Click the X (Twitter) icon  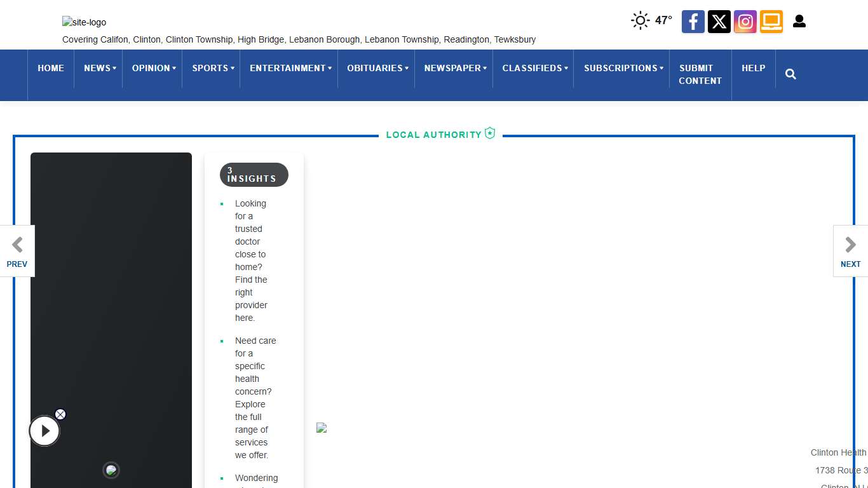tap(719, 22)
